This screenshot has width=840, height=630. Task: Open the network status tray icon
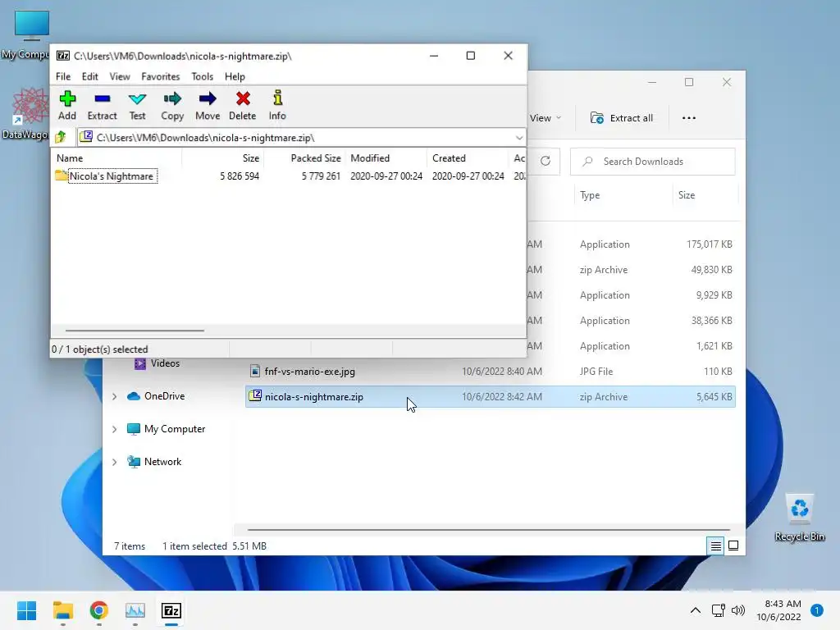pyautogui.click(x=719, y=610)
